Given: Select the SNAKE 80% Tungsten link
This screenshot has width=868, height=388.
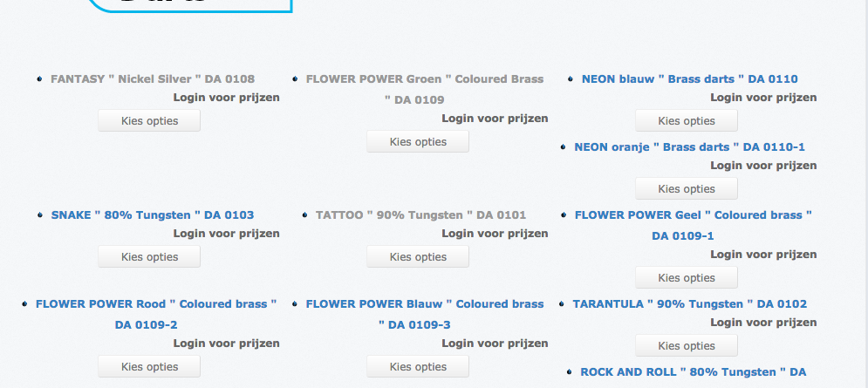Looking at the screenshot, I should [153, 214].
